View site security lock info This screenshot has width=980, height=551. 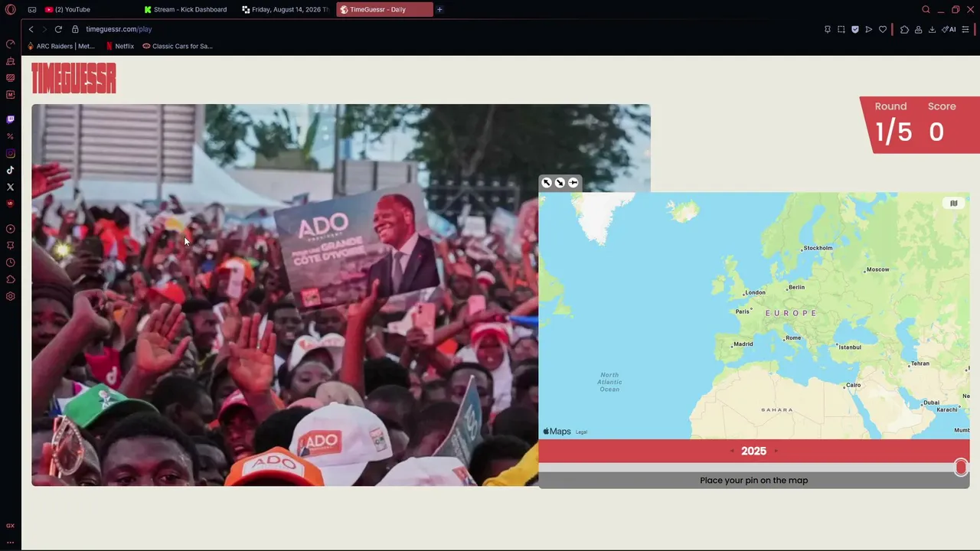(x=75, y=29)
